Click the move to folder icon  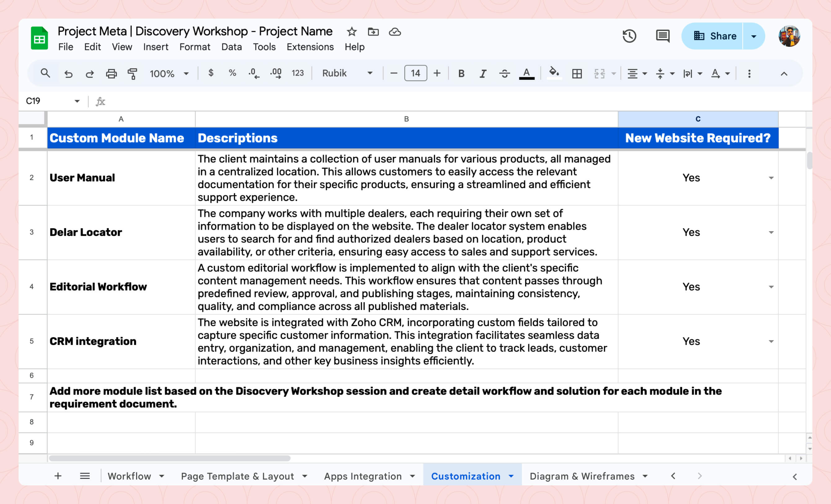373,32
